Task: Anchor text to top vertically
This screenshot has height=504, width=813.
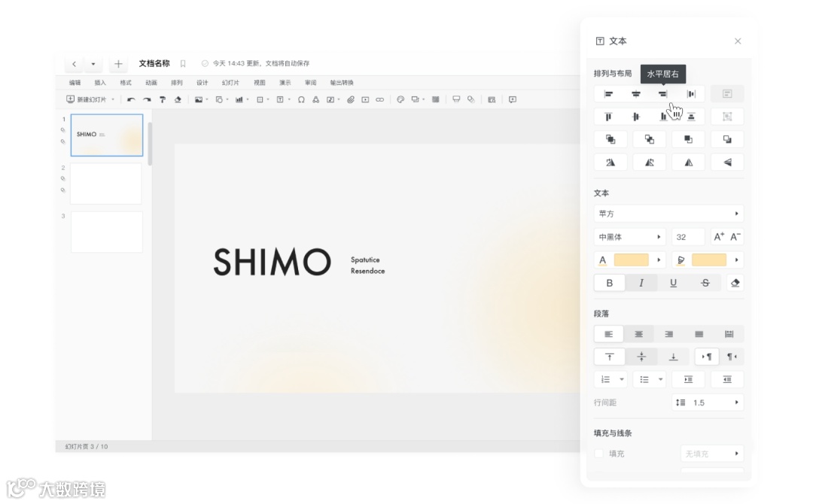Action: point(609,357)
